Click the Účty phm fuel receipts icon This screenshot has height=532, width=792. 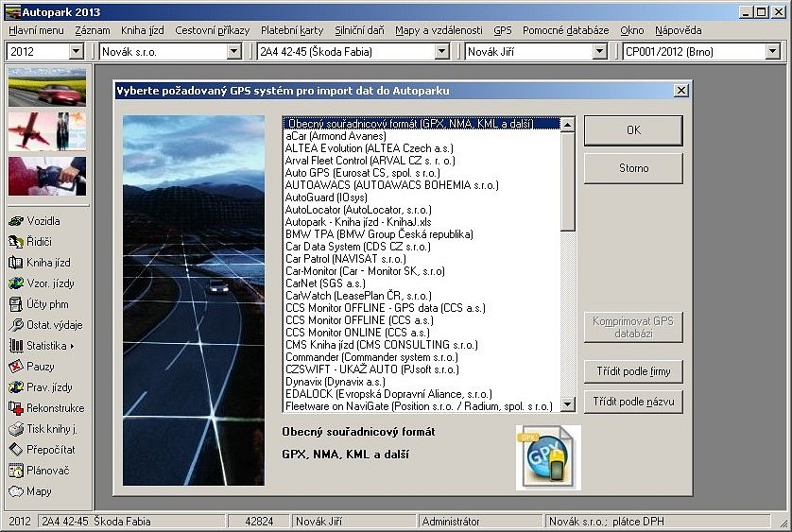pyautogui.click(x=17, y=304)
